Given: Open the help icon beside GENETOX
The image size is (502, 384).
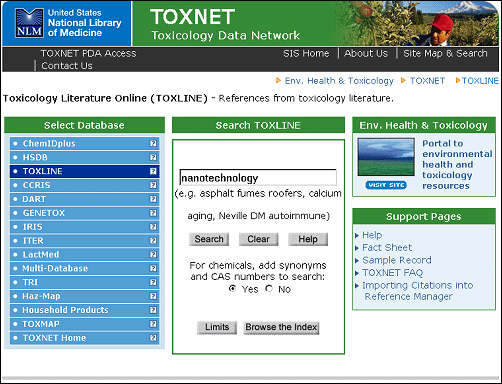Looking at the screenshot, I should point(153,213).
